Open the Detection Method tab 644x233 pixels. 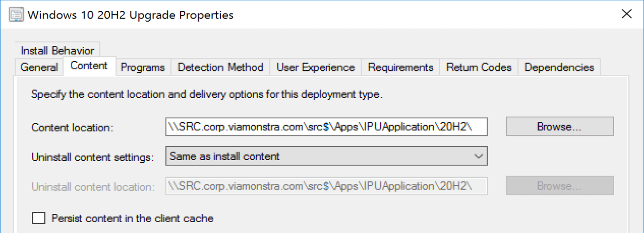coord(220,67)
